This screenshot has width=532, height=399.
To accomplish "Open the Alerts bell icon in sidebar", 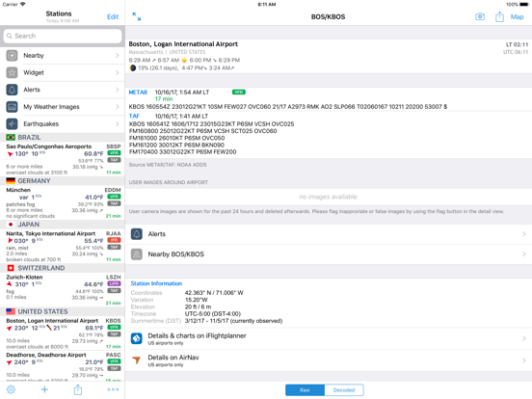I will 12,90.
